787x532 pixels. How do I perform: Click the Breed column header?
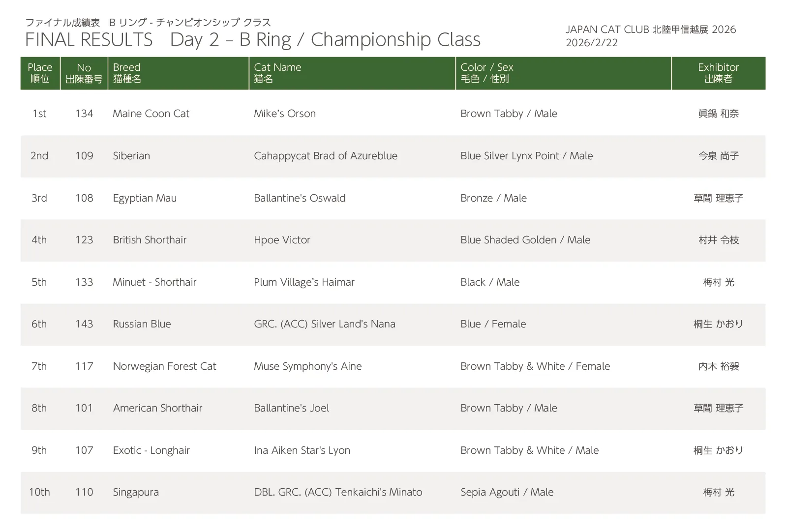point(127,73)
